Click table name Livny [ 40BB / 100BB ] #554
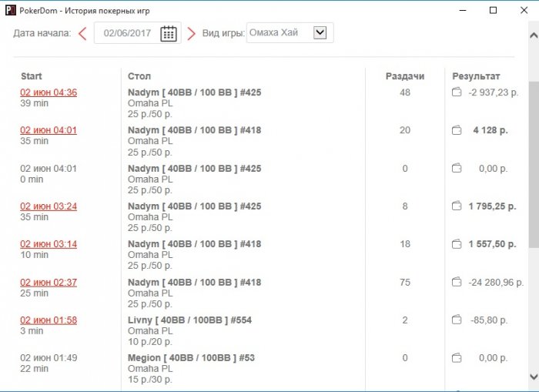The image size is (539, 392). [189, 320]
